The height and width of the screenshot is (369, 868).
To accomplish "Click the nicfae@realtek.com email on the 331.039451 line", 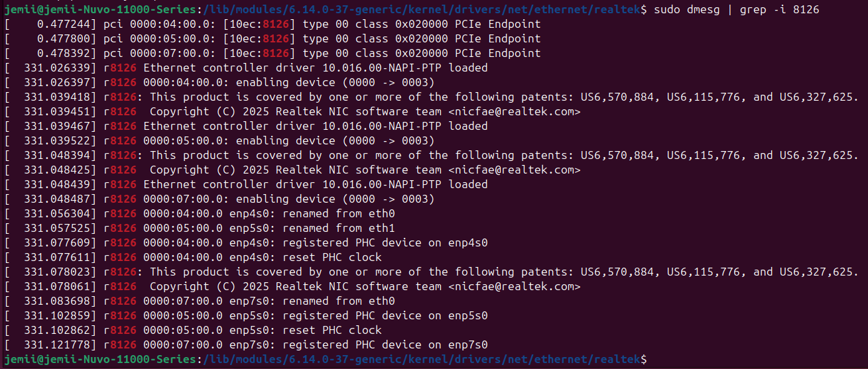I will (514, 111).
